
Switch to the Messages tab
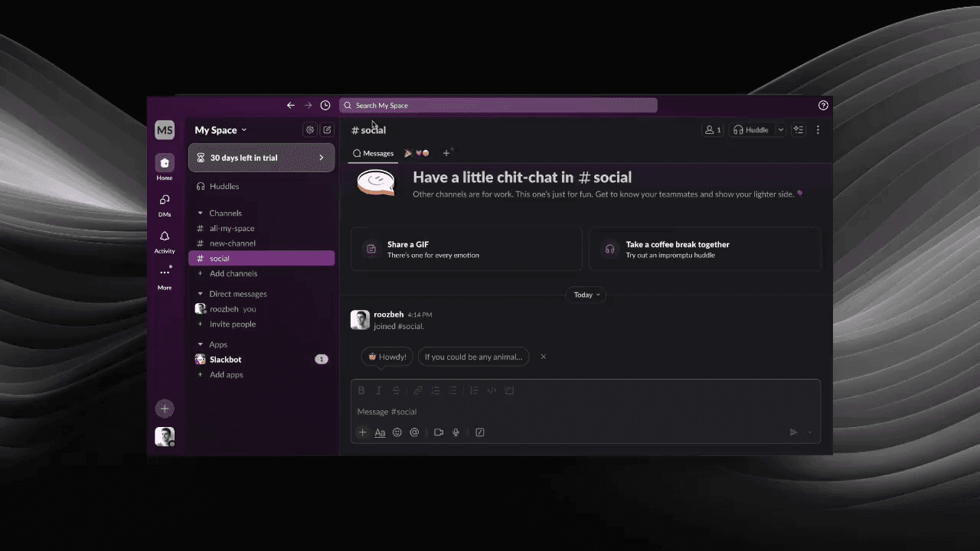point(373,153)
